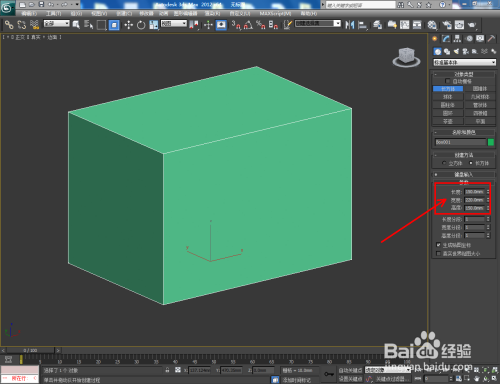Click the Align tool icon

click(362, 25)
